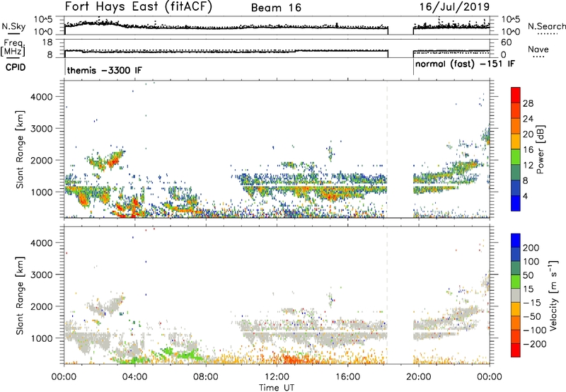Image resolution: width=566 pixels, height=392 pixels.
Task: Click the '20:00' time tick label
Action: coord(418,377)
